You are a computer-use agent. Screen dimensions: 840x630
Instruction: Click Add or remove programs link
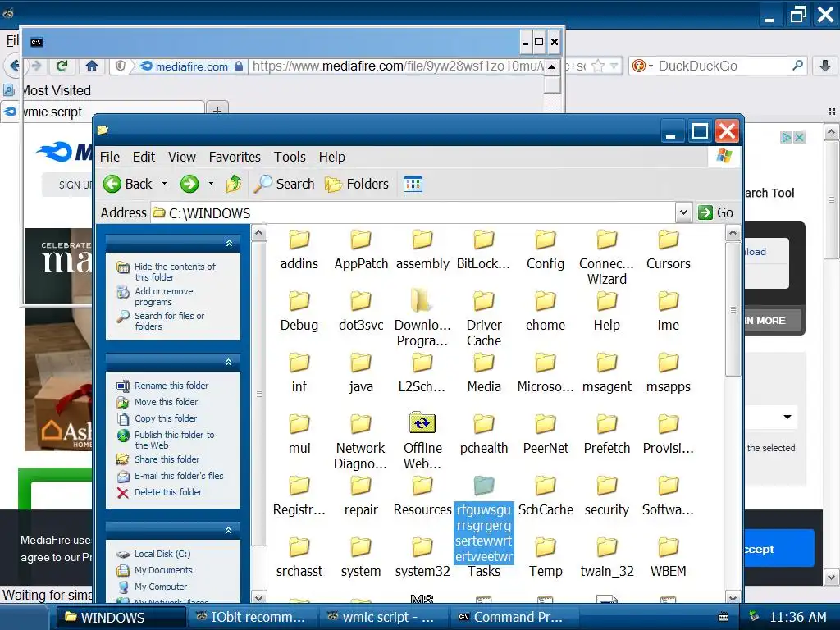tap(164, 296)
